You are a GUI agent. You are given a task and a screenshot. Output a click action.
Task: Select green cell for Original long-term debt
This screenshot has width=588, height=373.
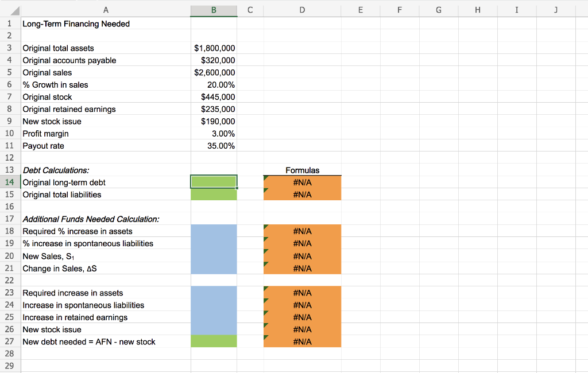(x=214, y=182)
